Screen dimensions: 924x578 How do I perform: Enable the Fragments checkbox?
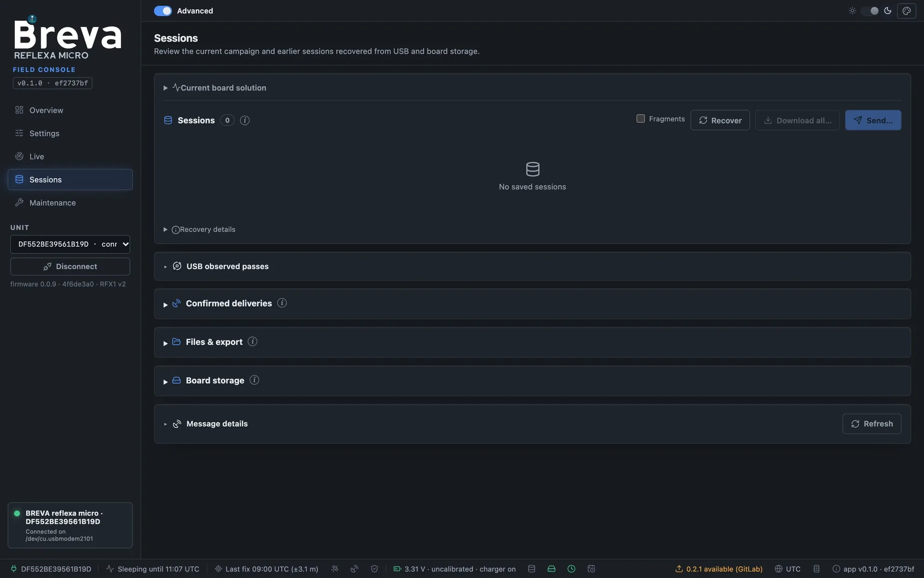tap(640, 119)
